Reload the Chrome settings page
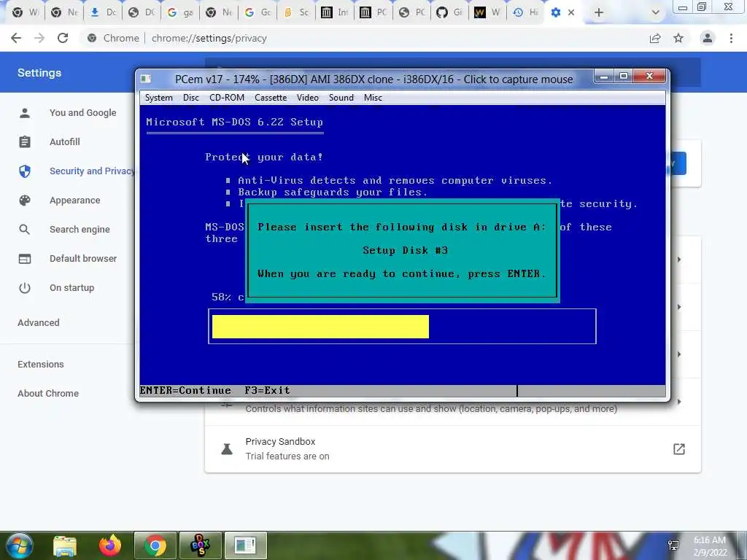 63,38
